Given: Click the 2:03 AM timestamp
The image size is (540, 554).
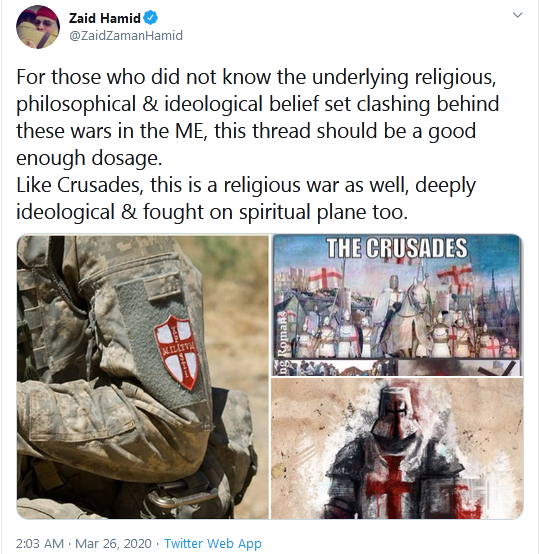Looking at the screenshot, I should 40,543.
